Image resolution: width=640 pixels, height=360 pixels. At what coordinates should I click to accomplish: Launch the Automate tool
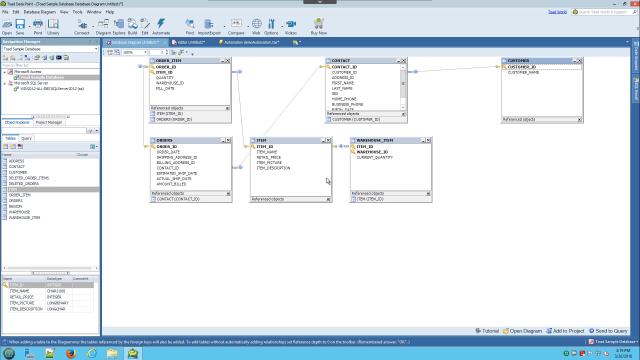tap(161, 27)
